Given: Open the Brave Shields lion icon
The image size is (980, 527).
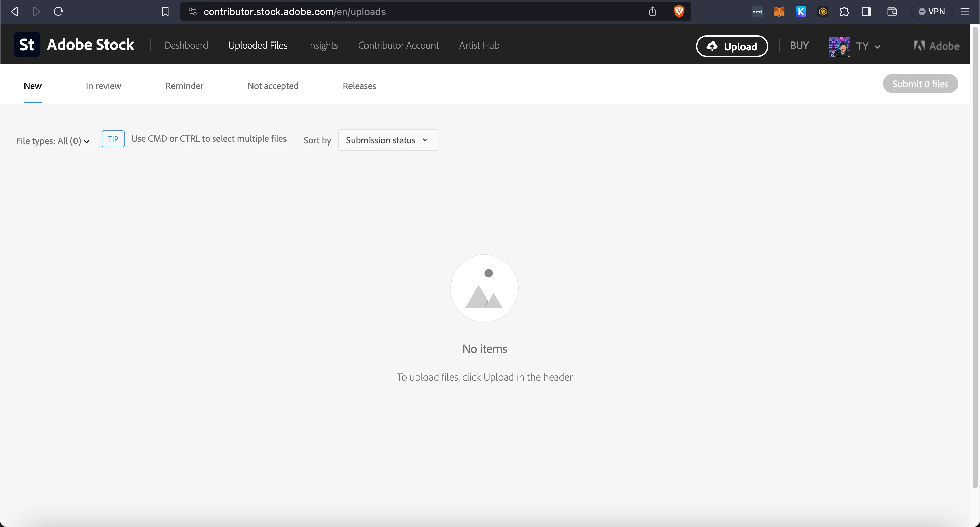Looking at the screenshot, I should click(679, 12).
